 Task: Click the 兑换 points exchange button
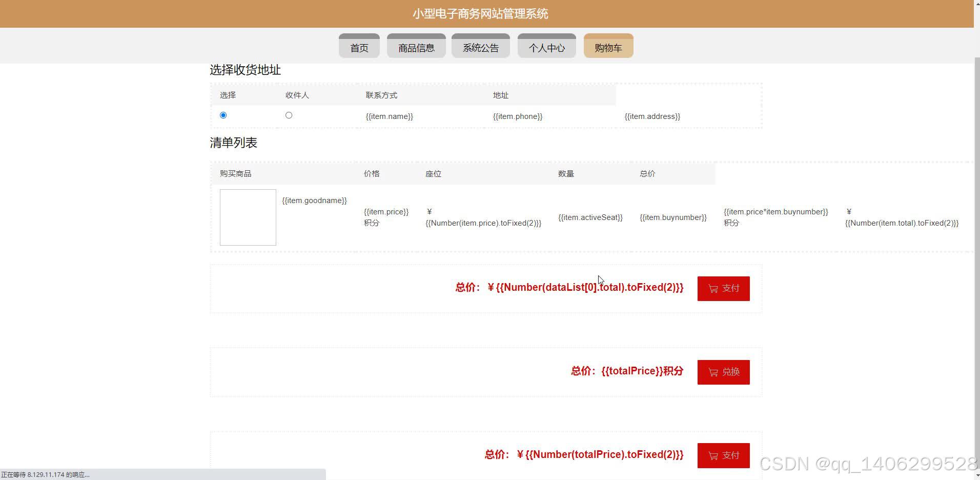[723, 372]
